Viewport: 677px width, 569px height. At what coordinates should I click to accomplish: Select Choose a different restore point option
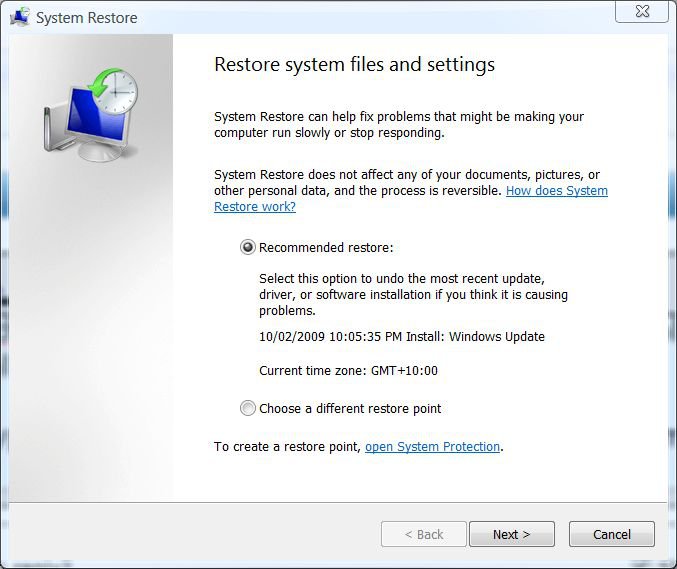pos(248,408)
